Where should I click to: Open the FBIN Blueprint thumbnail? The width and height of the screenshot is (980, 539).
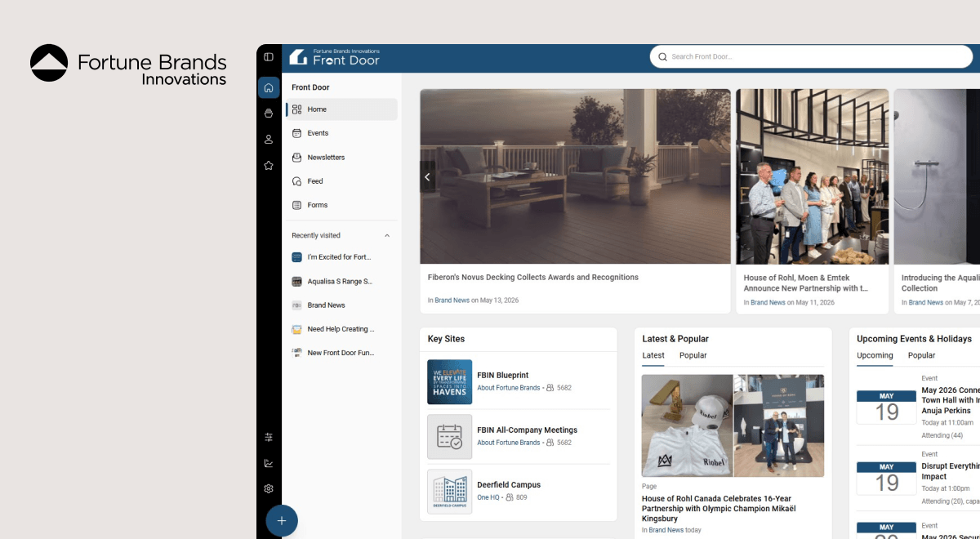449,382
